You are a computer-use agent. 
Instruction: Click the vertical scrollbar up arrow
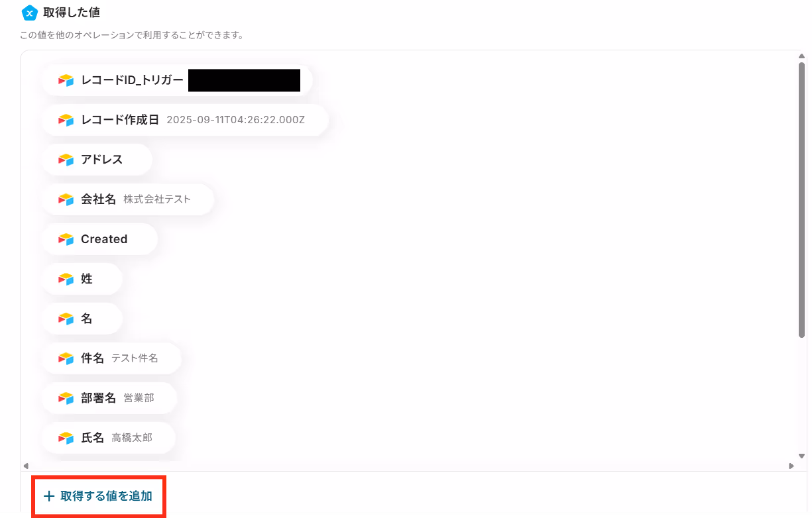(801, 57)
